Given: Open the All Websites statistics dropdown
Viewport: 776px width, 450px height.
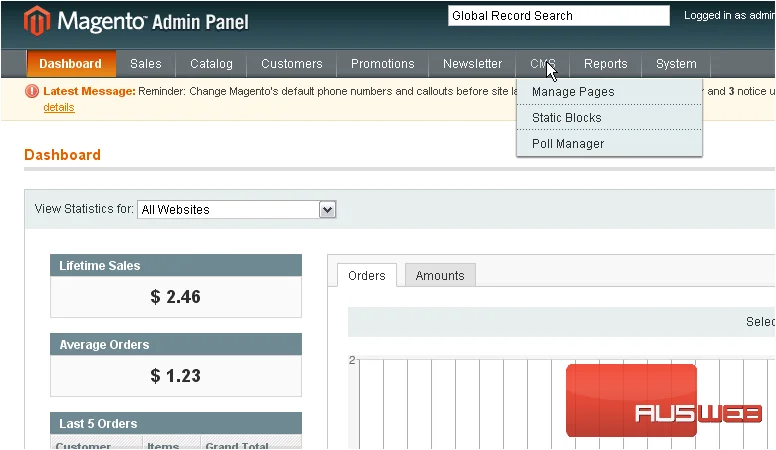Looking at the screenshot, I should pos(237,209).
